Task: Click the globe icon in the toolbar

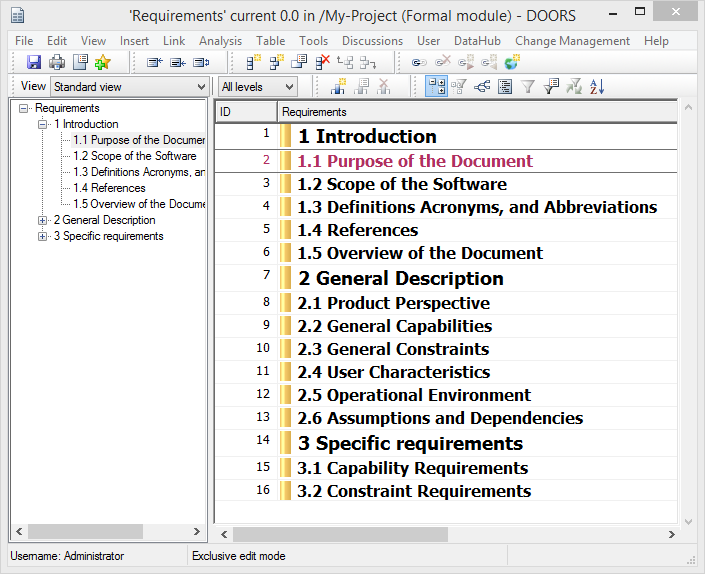Action: coord(511,63)
